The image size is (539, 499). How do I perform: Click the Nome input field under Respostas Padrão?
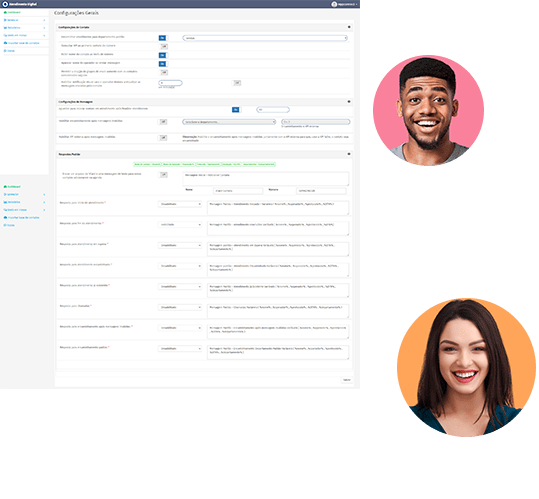tap(238, 190)
